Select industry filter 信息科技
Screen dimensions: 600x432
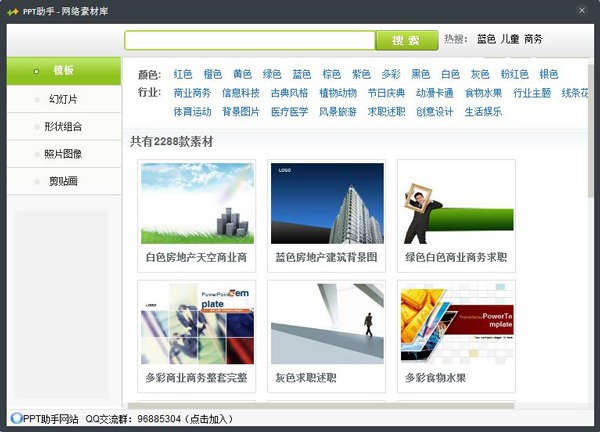click(x=241, y=93)
